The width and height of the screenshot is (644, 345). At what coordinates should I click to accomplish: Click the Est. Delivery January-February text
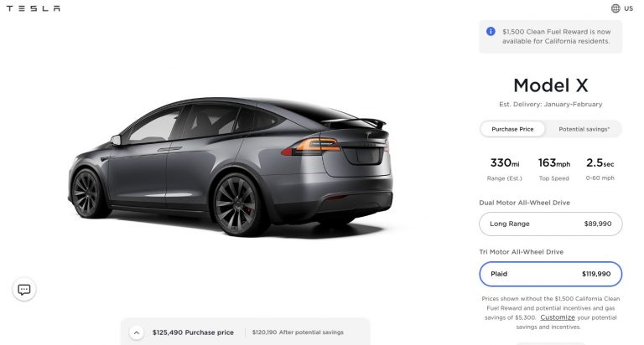tap(550, 104)
